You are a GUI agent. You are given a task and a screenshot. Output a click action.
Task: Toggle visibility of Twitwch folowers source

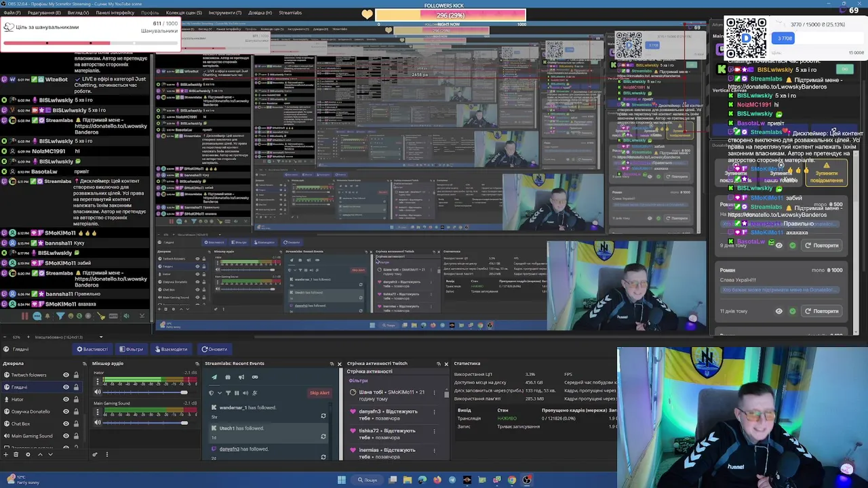66,375
